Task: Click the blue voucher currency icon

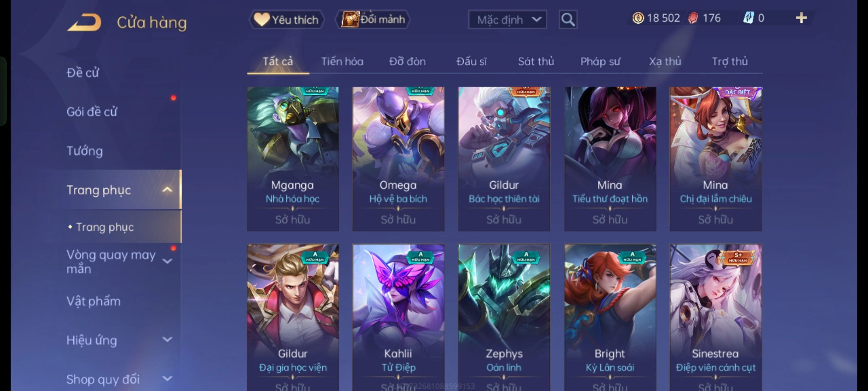Action: tap(748, 18)
